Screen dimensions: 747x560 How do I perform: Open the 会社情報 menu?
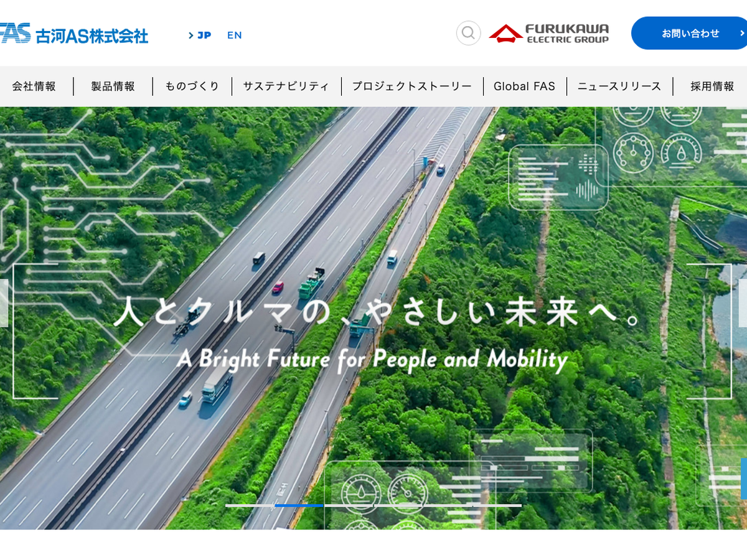(x=34, y=86)
